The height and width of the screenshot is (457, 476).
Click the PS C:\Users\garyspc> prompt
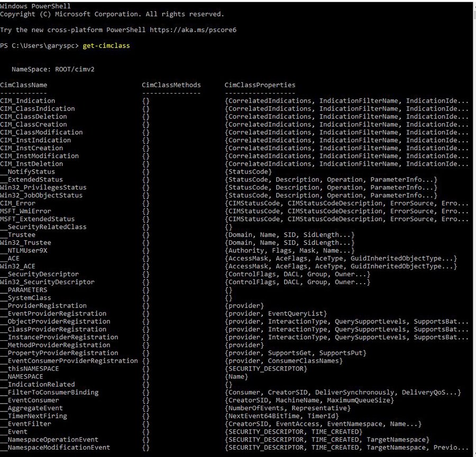pyautogui.click(x=39, y=46)
